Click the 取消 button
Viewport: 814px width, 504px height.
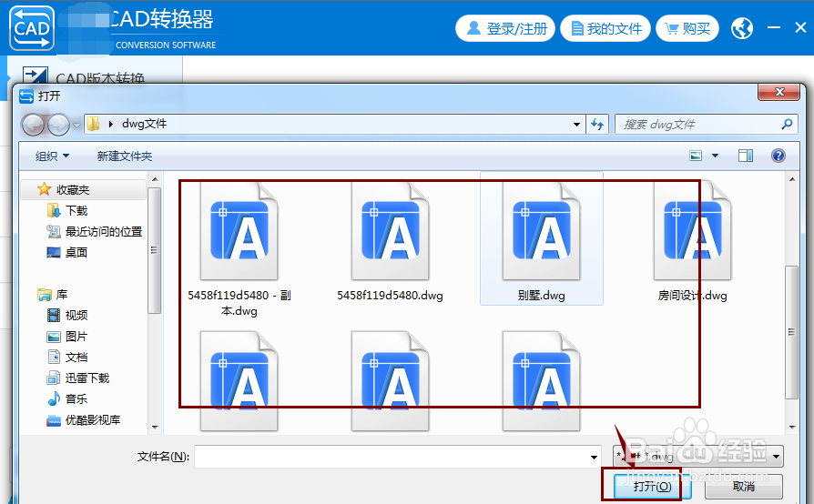[743, 487]
